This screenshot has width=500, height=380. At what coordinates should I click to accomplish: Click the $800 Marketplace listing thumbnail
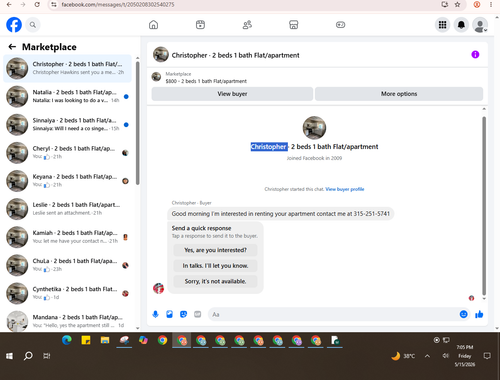(x=156, y=77)
